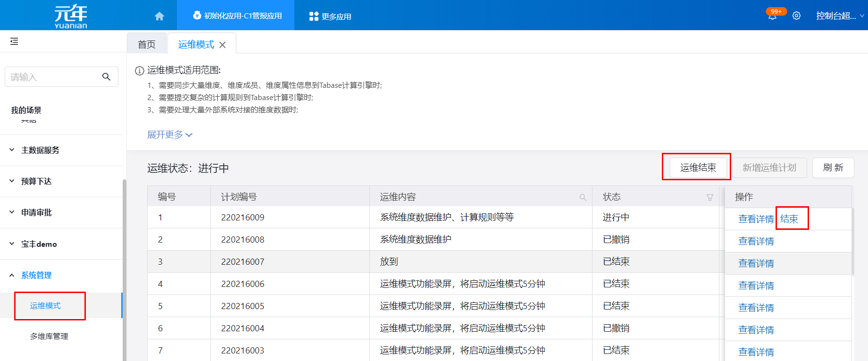
Task: Click 结束 link for plan 220216009
Action: [789, 219]
